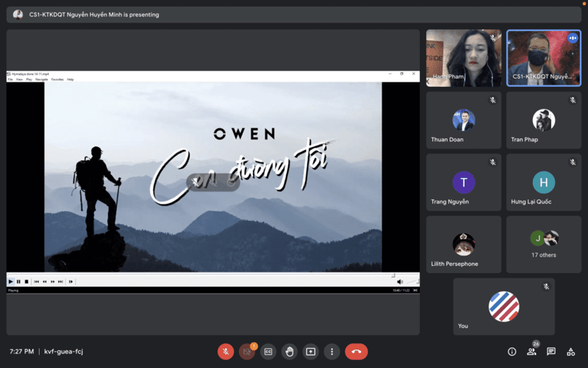Click the meeting code kvf-guea-fcj
Screen dimensions: 588x368
pos(64,352)
